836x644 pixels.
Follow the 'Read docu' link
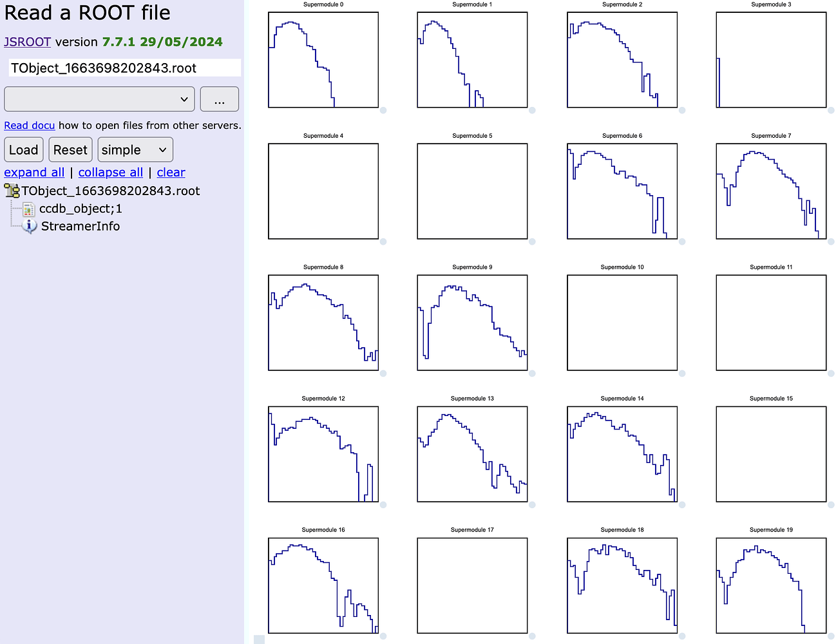[x=30, y=126]
